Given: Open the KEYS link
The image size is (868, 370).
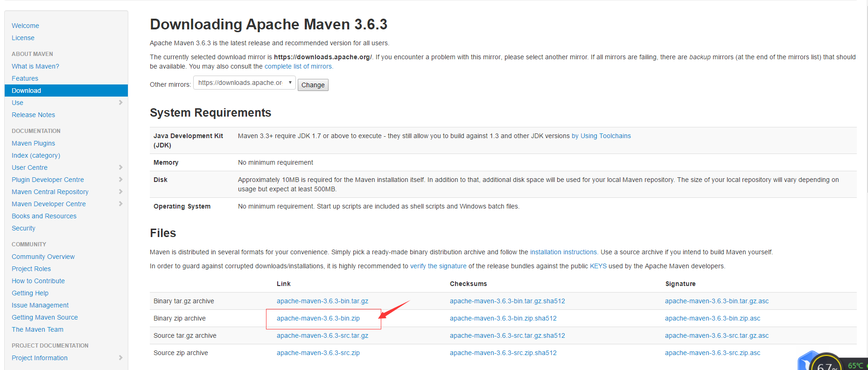Looking at the screenshot, I should click(598, 266).
